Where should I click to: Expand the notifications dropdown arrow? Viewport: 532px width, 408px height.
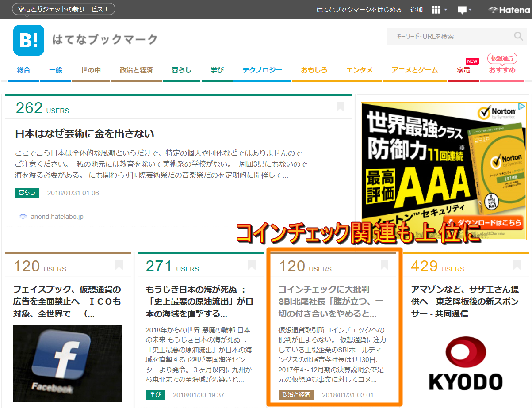470,10
